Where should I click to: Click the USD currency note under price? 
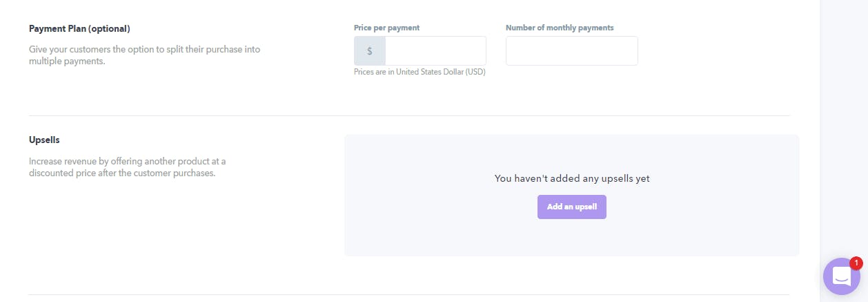(420, 72)
